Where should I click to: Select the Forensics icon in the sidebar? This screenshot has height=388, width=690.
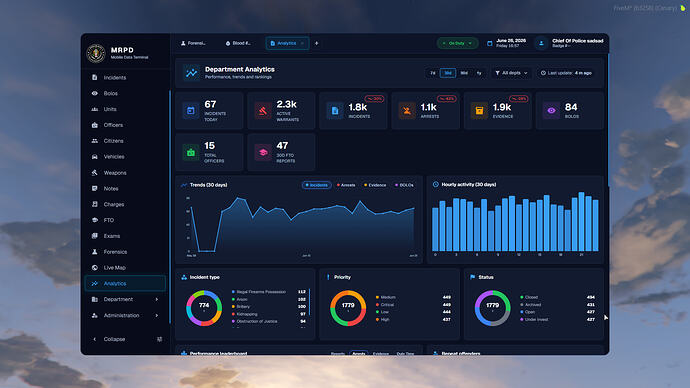pos(95,252)
